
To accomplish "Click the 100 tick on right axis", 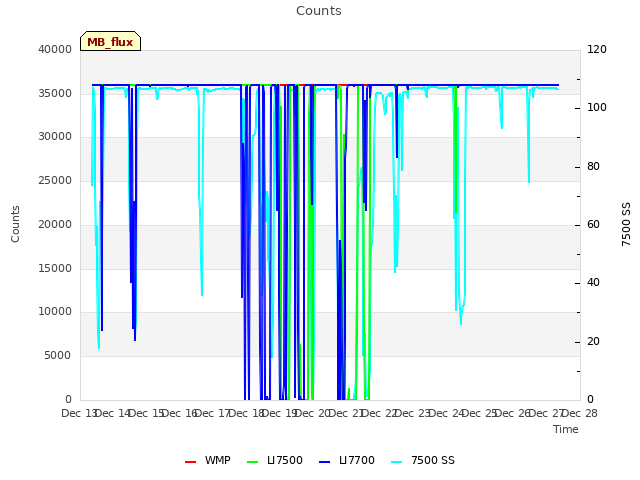I will coord(597,108).
